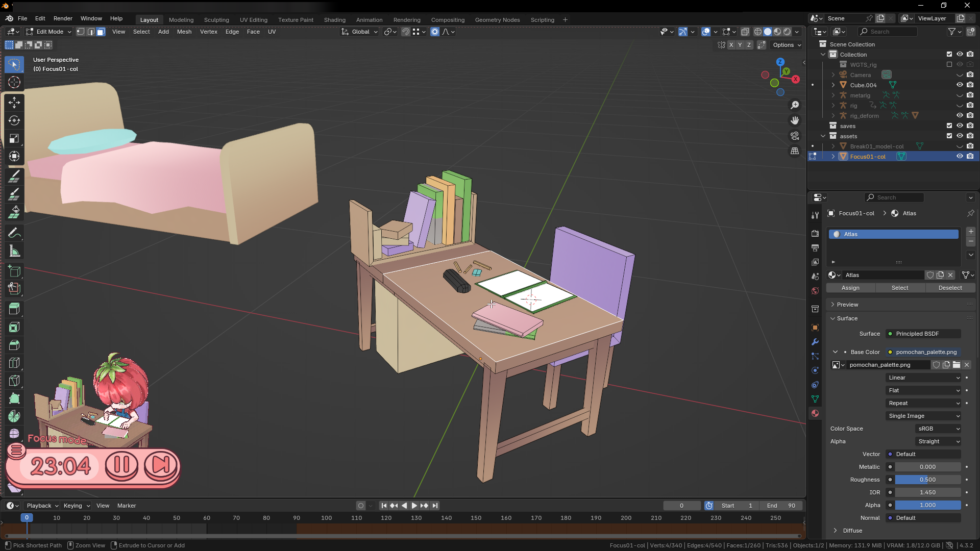Switch to the Shading workspace tab

pyautogui.click(x=334, y=20)
